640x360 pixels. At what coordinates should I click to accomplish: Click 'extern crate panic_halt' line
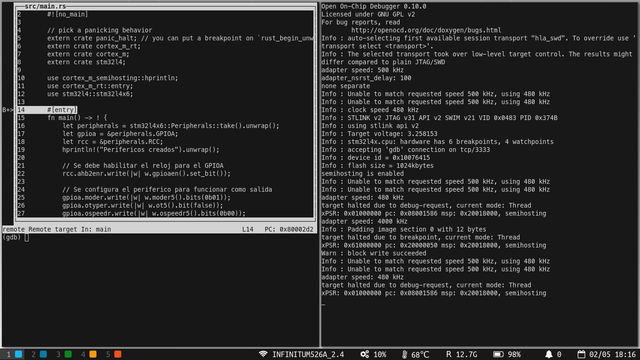tap(180, 38)
